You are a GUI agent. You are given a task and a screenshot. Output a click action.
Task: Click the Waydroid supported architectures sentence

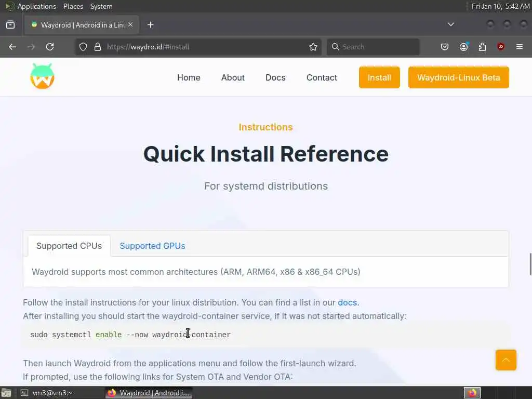pyautogui.click(x=196, y=272)
